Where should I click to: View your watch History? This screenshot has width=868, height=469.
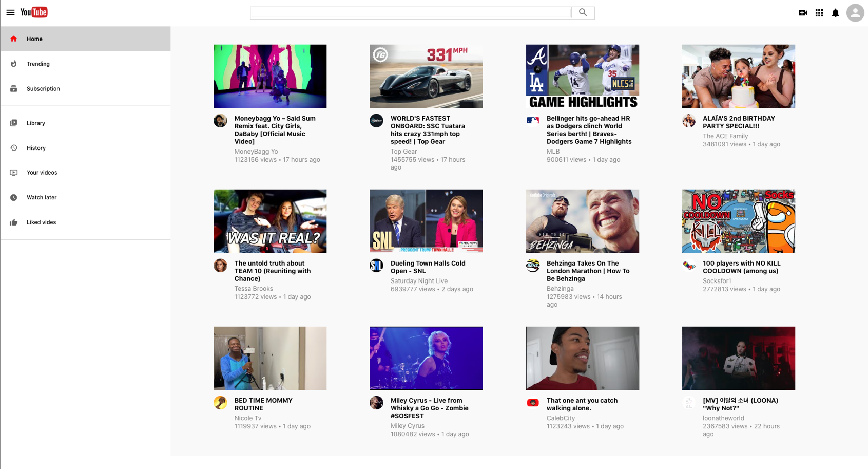point(35,148)
